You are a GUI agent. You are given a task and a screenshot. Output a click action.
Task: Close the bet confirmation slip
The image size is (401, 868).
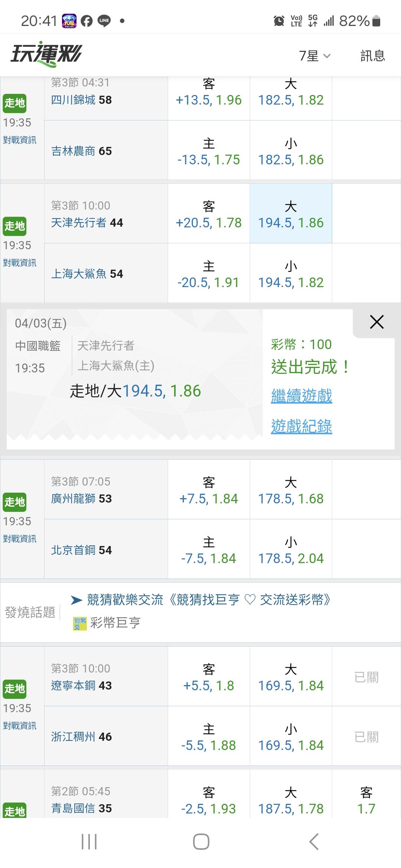[376, 322]
